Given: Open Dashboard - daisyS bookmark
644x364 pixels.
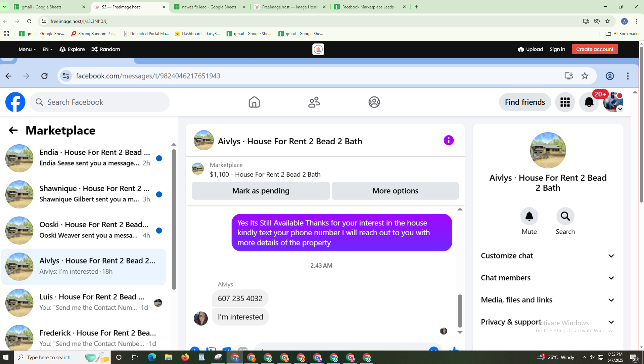Looking at the screenshot, I should click(x=198, y=34).
